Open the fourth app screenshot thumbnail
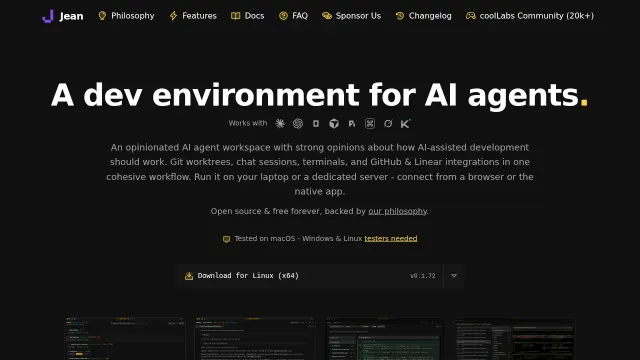This screenshot has height=360, width=640. 514,338
